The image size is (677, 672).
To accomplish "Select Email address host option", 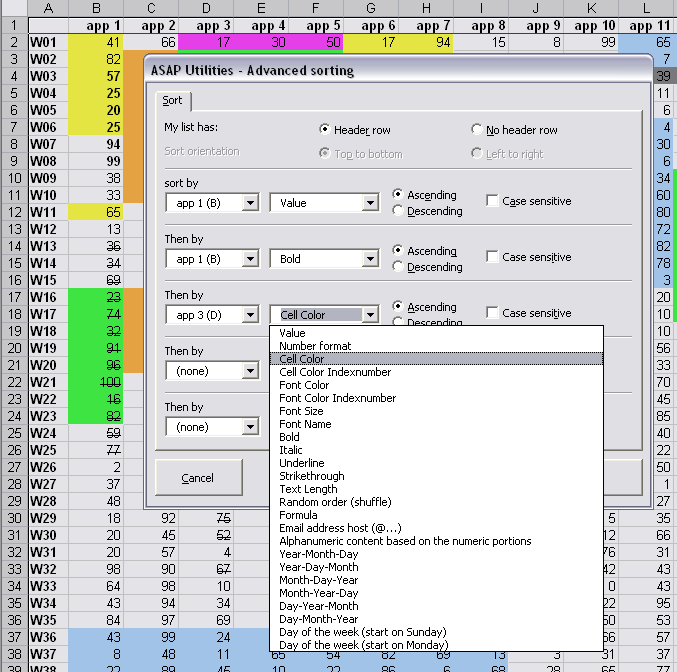I will click(x=436, y=528).
